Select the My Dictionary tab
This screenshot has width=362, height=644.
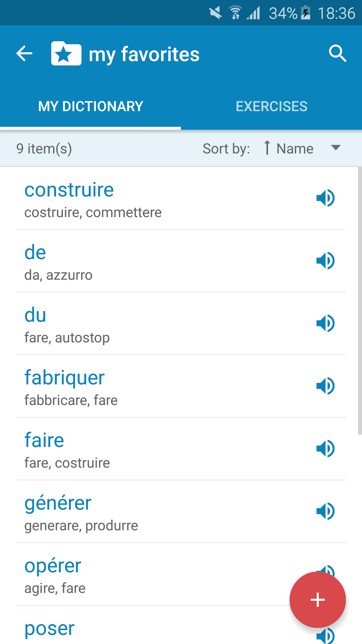coord(90,106)
